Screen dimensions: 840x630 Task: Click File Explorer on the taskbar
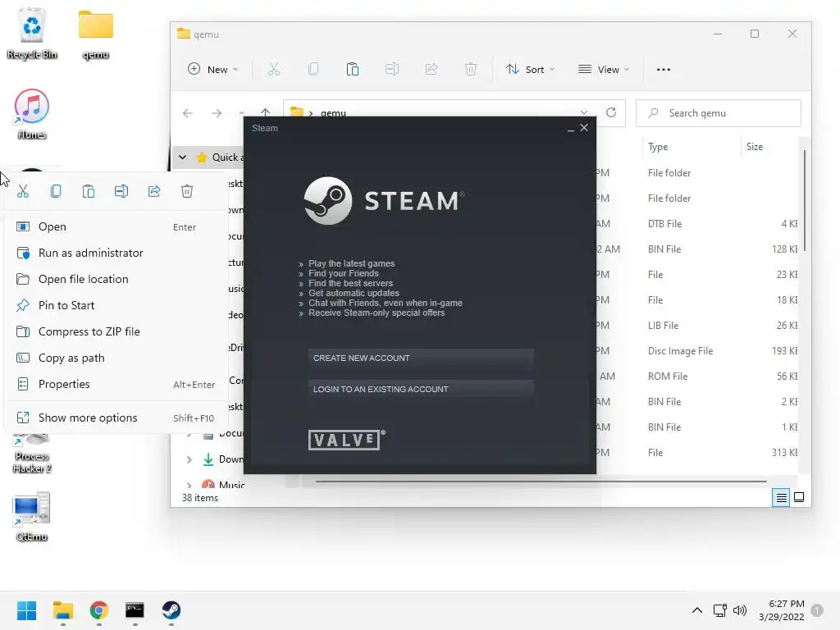62,610
